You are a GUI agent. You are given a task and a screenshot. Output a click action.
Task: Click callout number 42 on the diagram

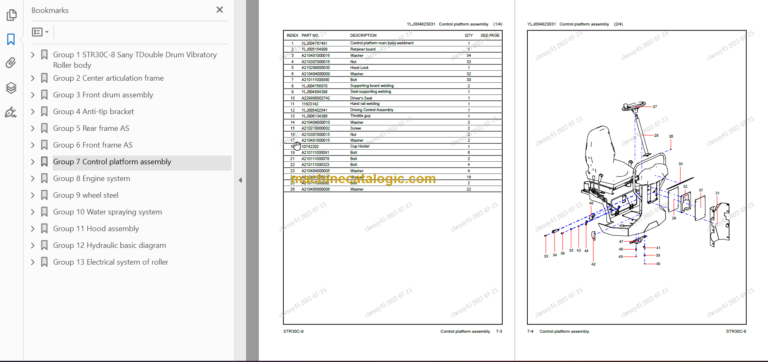(x=593, y=264)
